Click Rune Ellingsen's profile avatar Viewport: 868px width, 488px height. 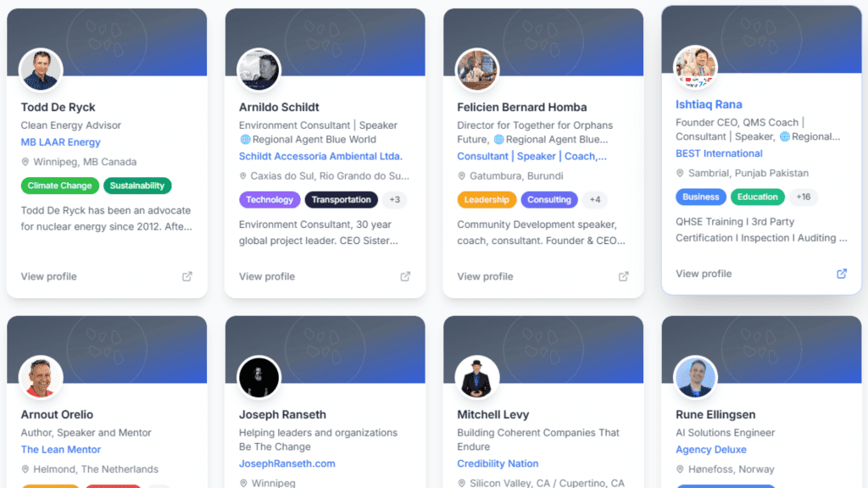(x=695, y=378)
